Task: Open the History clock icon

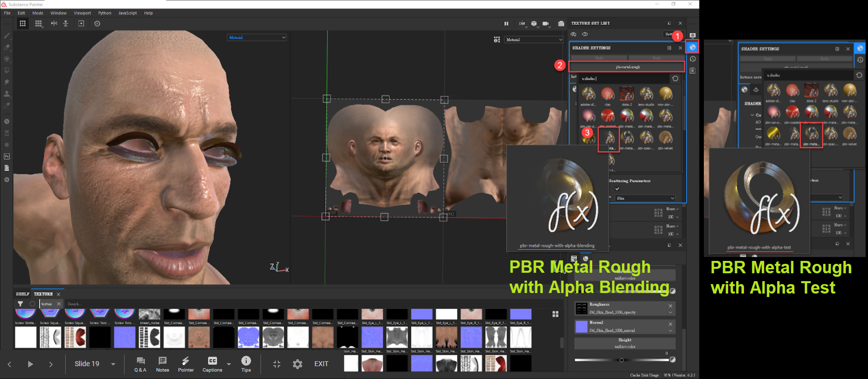Action: pos(693,59)
